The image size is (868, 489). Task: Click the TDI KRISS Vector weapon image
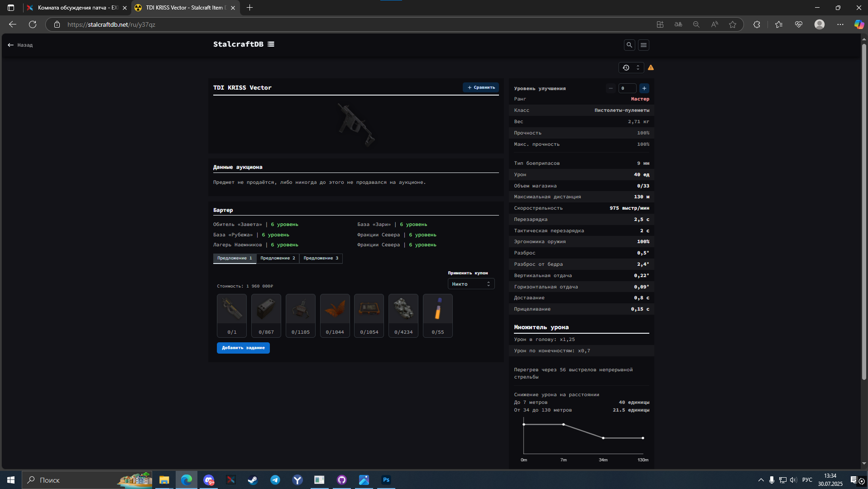[x=356, y=125]
